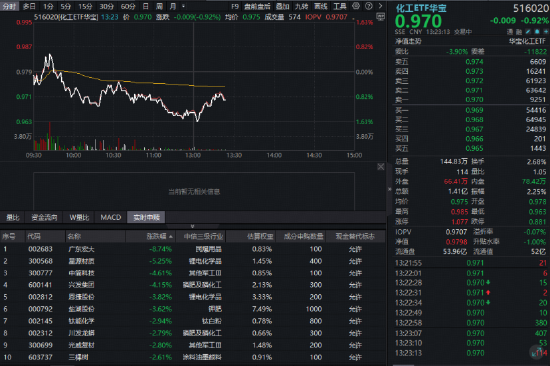
Task: Select row with code 002683
Action: pos(193,249)
